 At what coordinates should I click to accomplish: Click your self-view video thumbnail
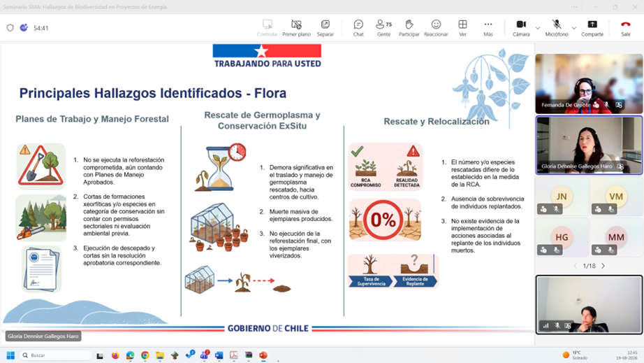(589, 304)
